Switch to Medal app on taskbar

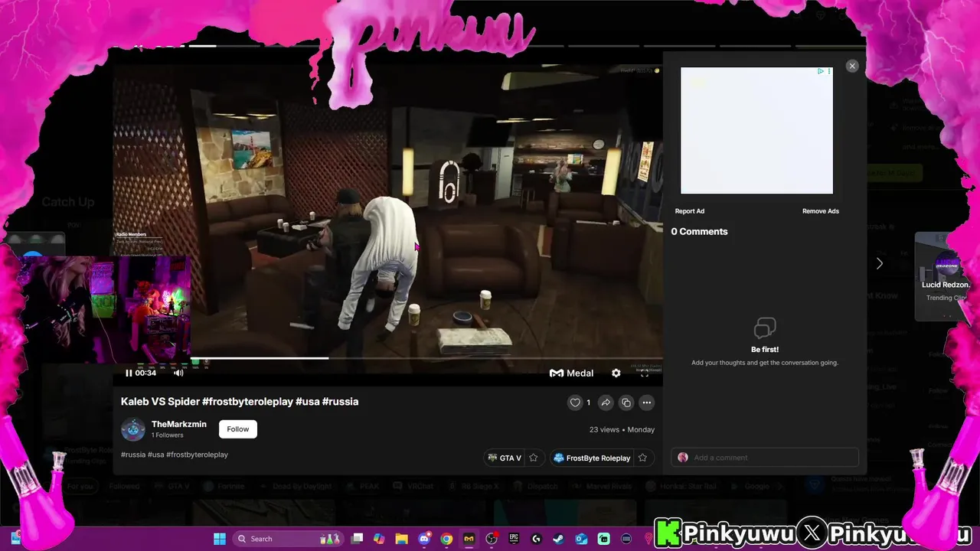click(469, 539)
